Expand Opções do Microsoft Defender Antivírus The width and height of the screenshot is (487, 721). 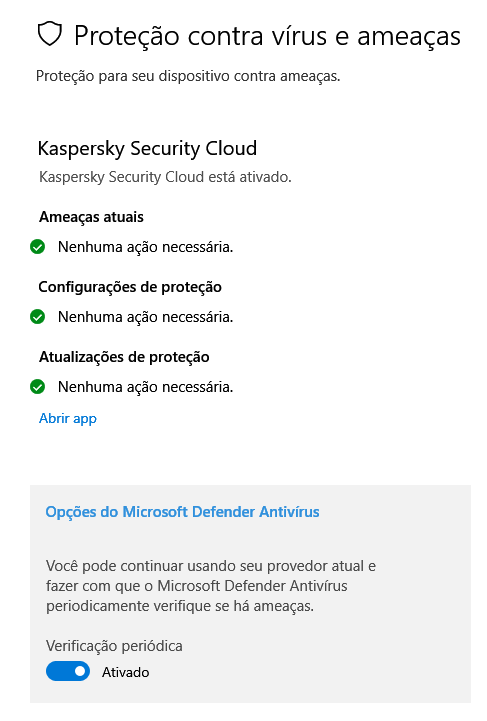point(182,512)
